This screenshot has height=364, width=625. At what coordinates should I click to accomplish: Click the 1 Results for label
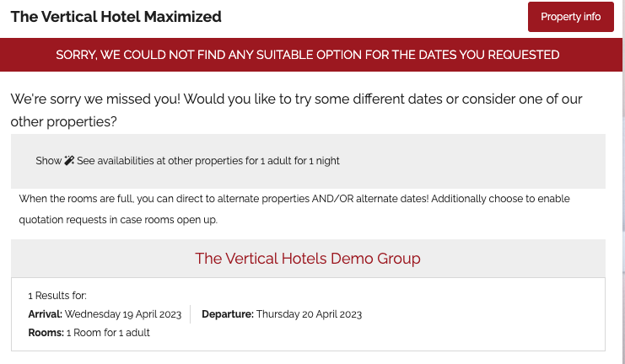[57, 296]
